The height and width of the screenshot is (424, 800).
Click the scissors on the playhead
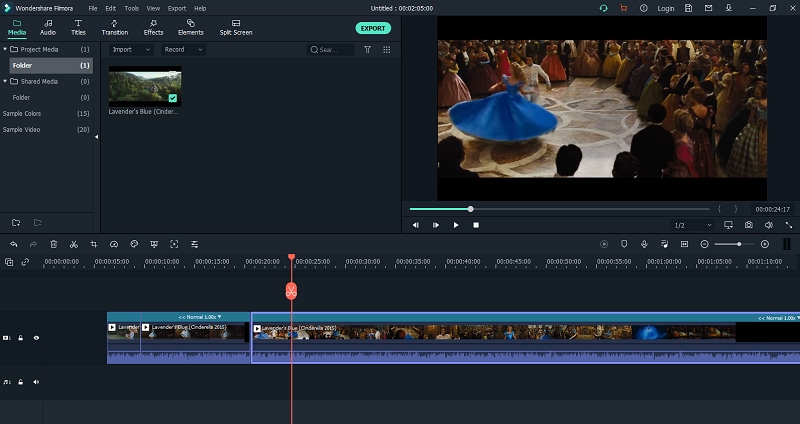(x=291, y=291)
